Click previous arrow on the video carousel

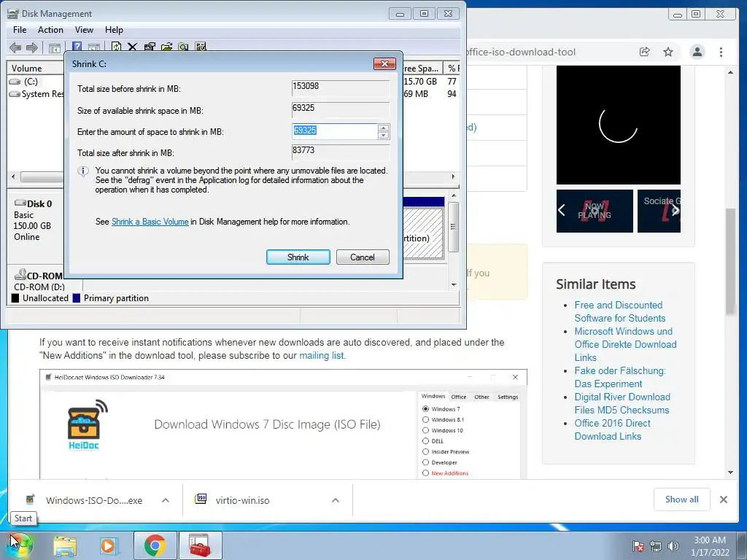(x=562, y=210)
